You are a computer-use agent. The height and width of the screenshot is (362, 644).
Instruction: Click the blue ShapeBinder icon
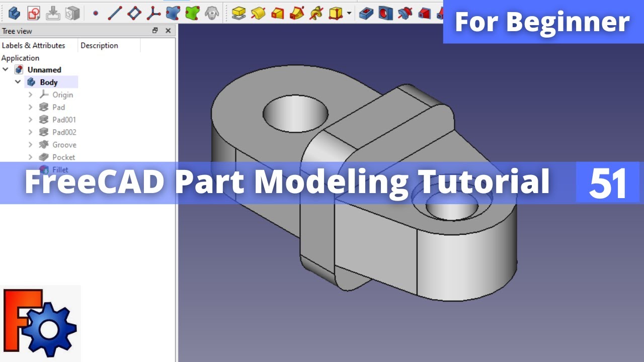coord(173,13)
